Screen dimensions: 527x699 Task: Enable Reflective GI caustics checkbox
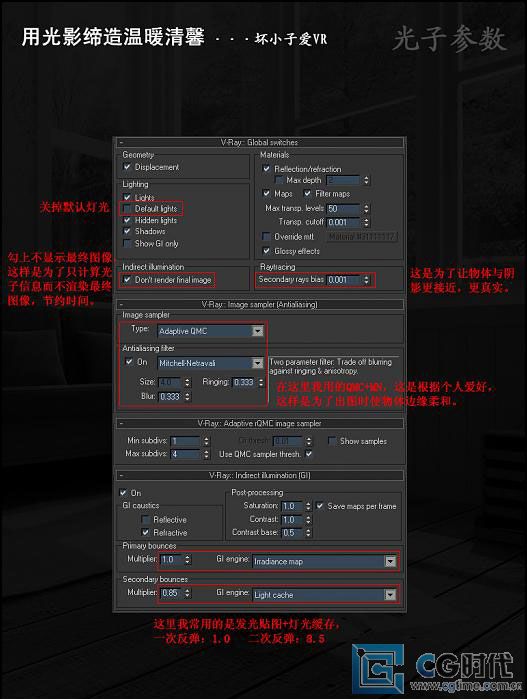point(145,520)
